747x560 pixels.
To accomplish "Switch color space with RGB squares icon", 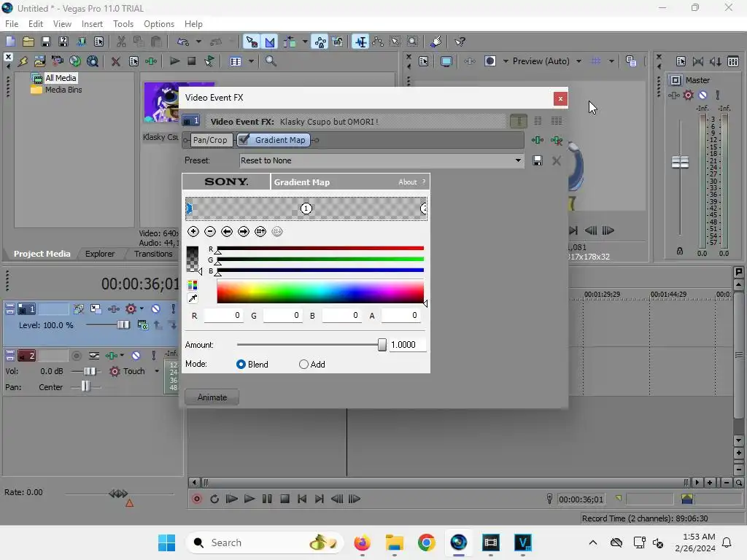I will pos(193,285).
